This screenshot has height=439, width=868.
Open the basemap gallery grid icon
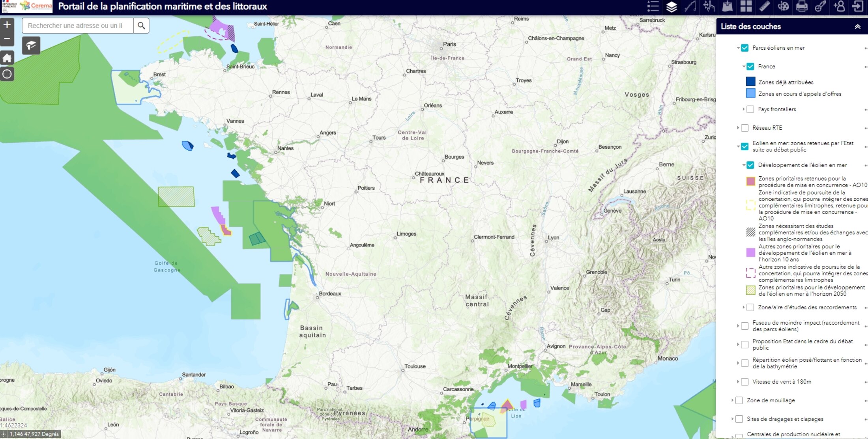click(x=746, y=6)
